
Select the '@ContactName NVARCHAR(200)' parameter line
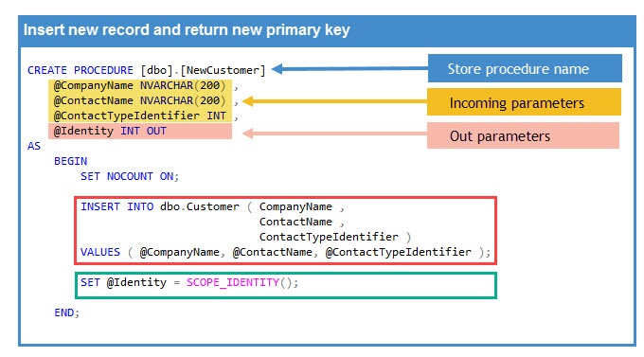tap(139, 100)
